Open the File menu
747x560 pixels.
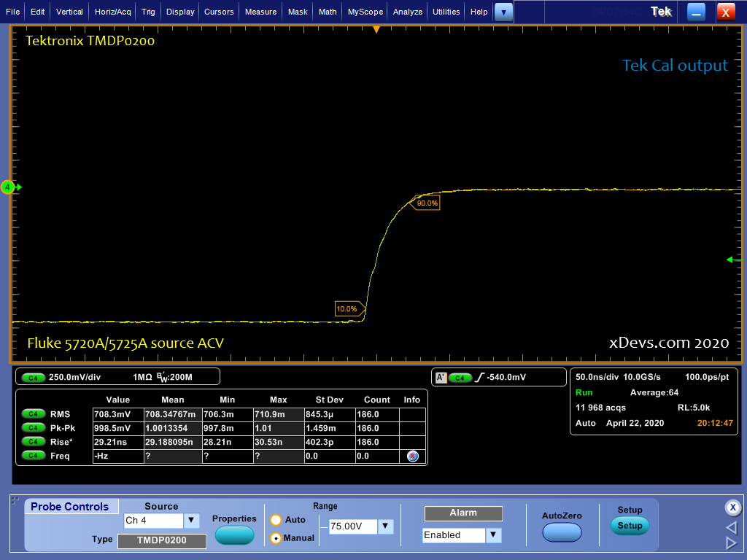tap(13, 12)
